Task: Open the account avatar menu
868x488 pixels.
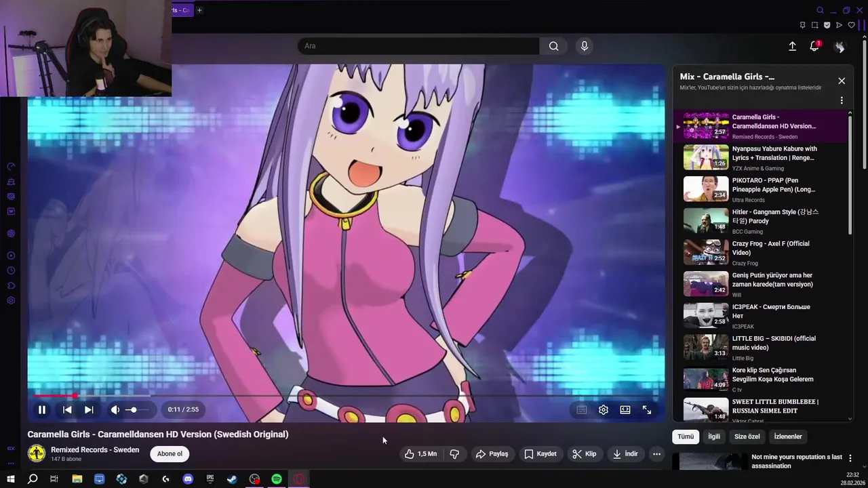Action: coord(840,46)
